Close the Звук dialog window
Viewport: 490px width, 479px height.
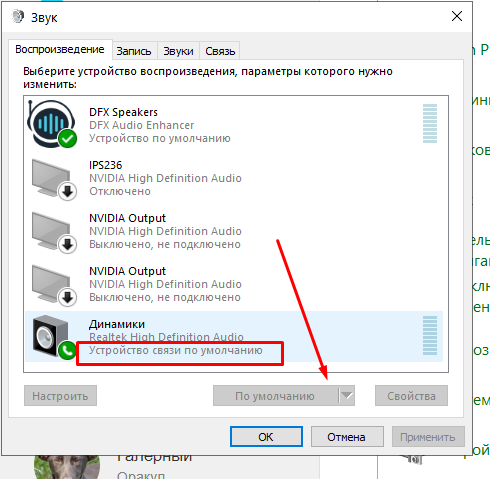click(x=457, y=16)
